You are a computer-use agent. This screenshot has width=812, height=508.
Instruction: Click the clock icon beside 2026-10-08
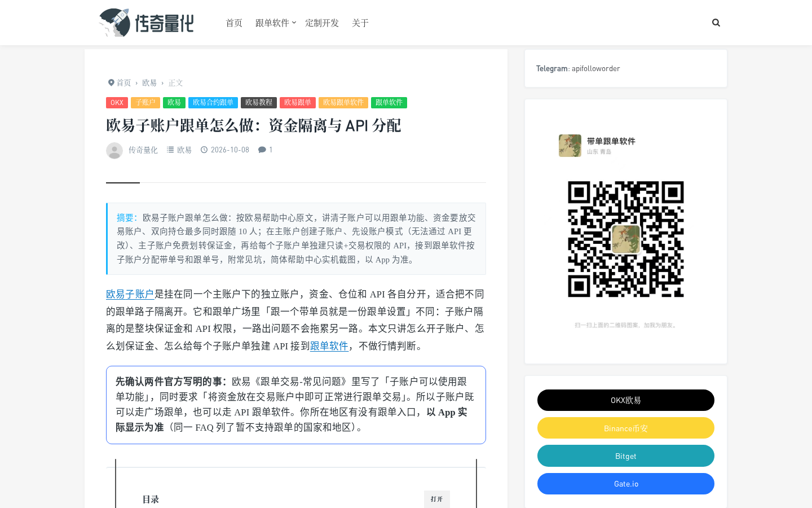click(x=204, y=150)
